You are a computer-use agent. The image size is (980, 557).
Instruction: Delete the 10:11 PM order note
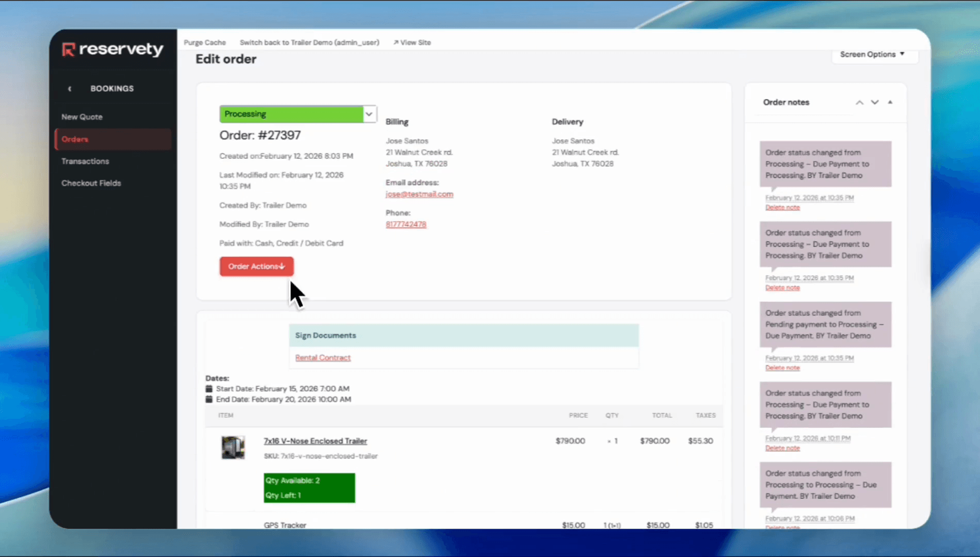point(782,448)
